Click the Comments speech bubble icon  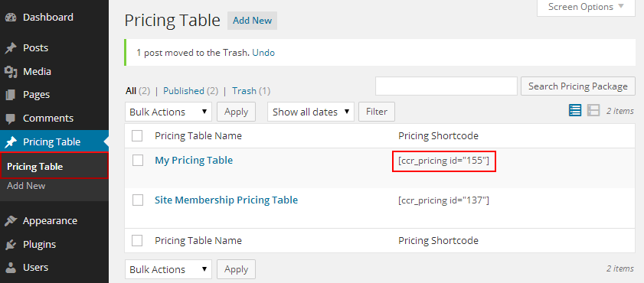[11, 119]
